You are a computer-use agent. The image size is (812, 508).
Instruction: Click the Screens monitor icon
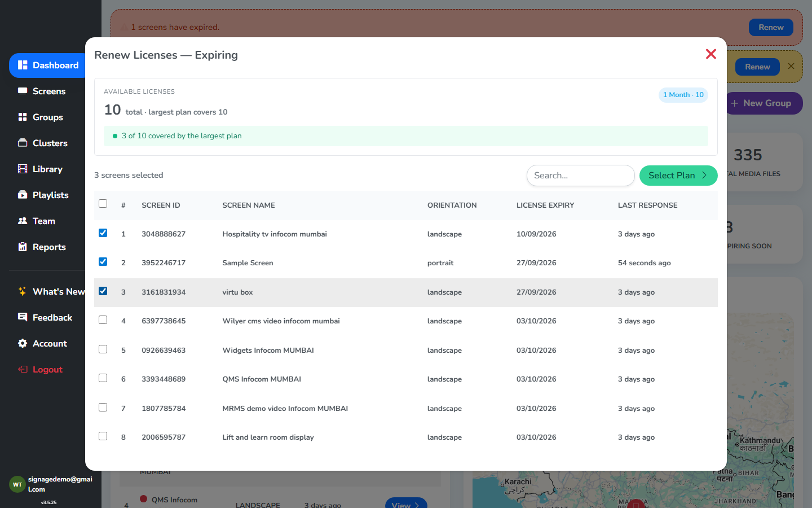(x=23, y=91)
